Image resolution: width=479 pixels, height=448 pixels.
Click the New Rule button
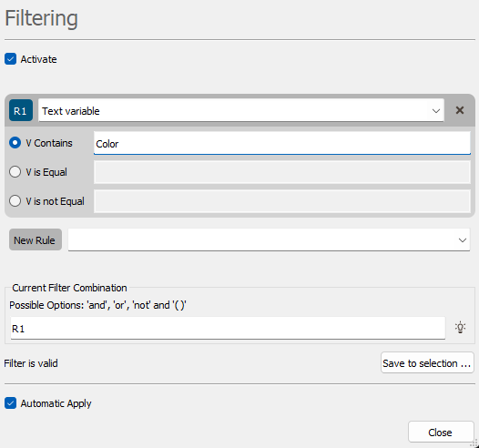tap(36, 240)
